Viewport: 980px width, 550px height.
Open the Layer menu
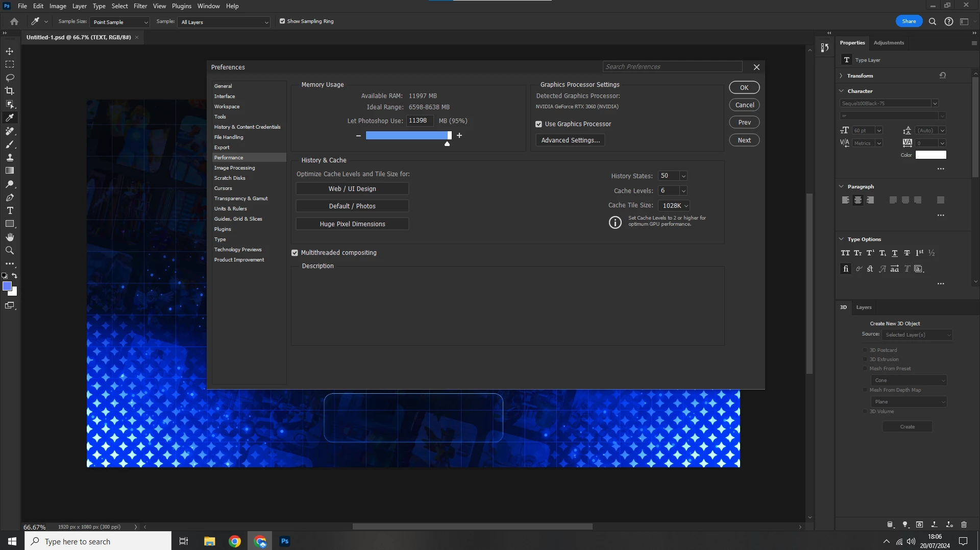click(79, 6)
